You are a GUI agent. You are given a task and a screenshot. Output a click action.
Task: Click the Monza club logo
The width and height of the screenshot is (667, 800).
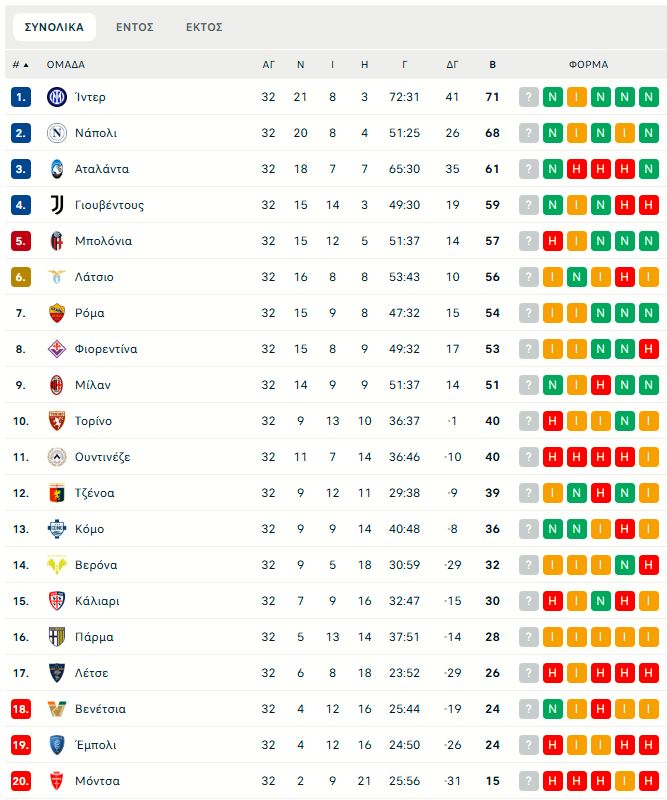56,781
